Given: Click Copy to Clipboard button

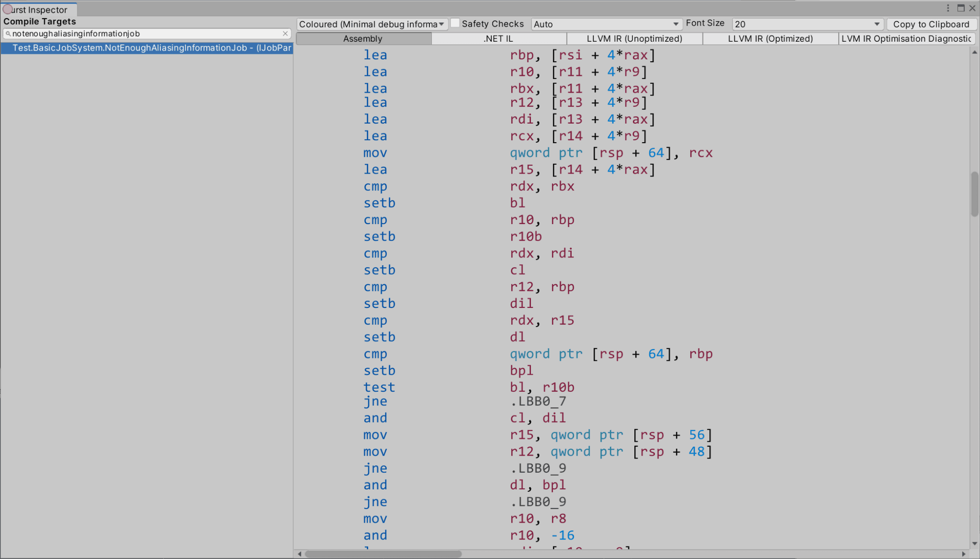Looking at the screenshot, I should point(931,24).
